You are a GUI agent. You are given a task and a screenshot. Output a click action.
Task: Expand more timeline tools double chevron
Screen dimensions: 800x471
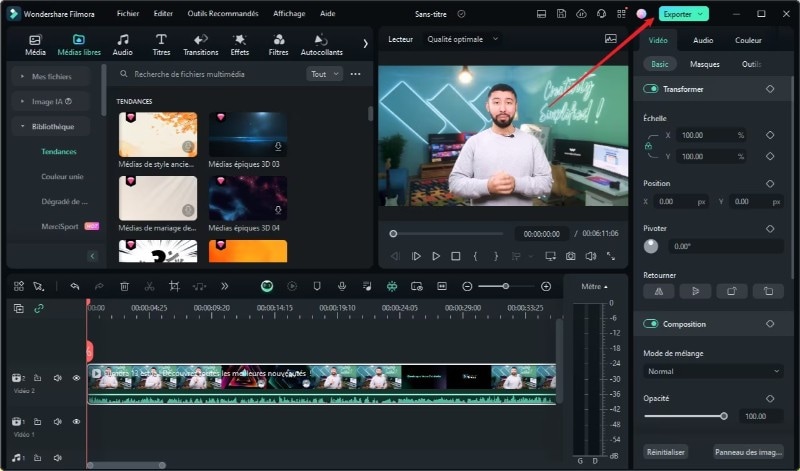224,286
